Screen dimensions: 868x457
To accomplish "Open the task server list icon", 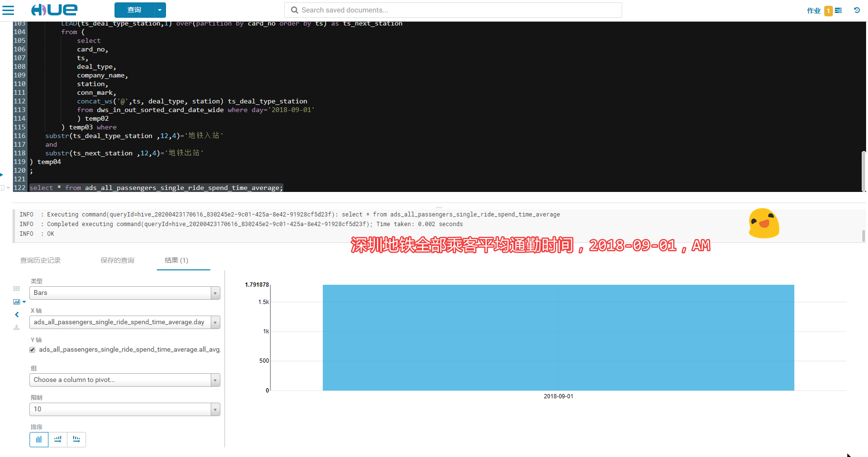I will (x=839, y=10).
